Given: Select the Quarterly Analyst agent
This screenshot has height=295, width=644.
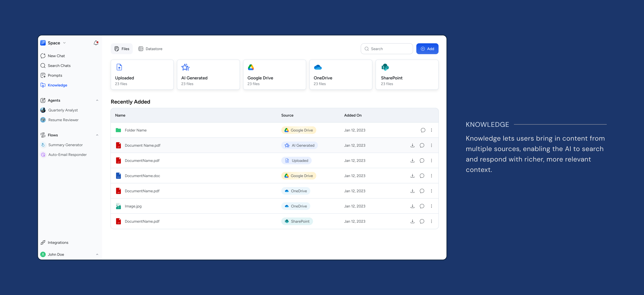Looking at the screenshot, I should pos(63,110).
